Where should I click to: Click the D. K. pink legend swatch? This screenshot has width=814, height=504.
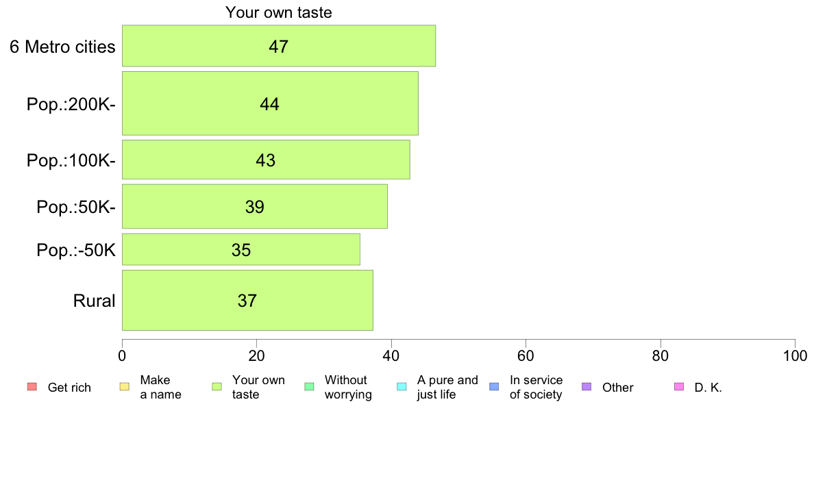(679, 387)
